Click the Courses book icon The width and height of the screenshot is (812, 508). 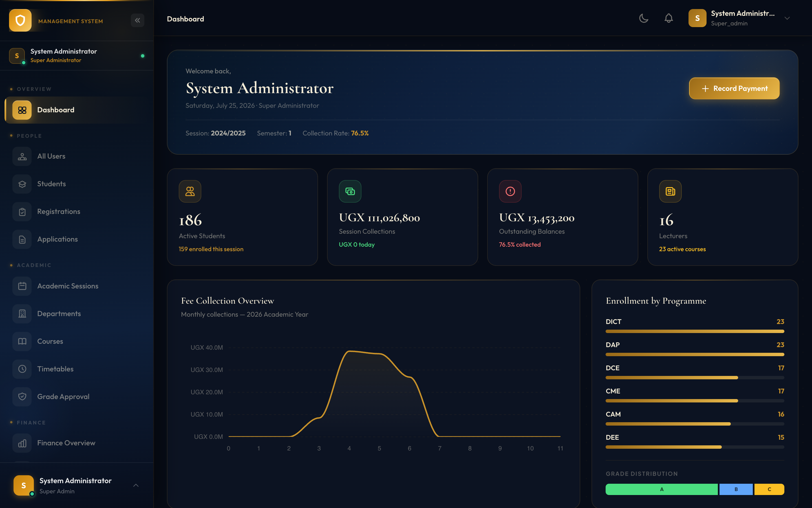click(x=22, y=341)
